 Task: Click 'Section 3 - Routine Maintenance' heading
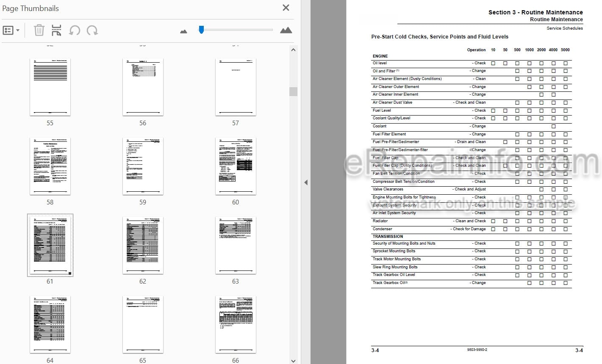(x=535, y=12)
